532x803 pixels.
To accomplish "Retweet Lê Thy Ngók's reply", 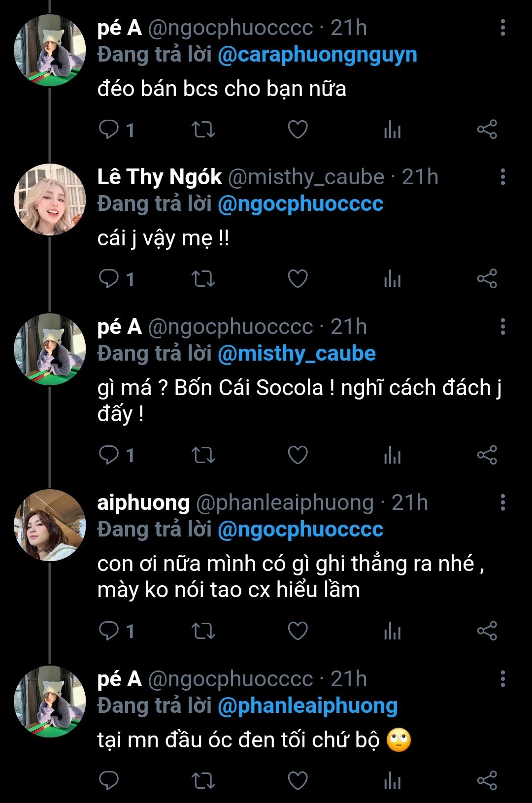I will pyautogui.click(x=203, y=279).
